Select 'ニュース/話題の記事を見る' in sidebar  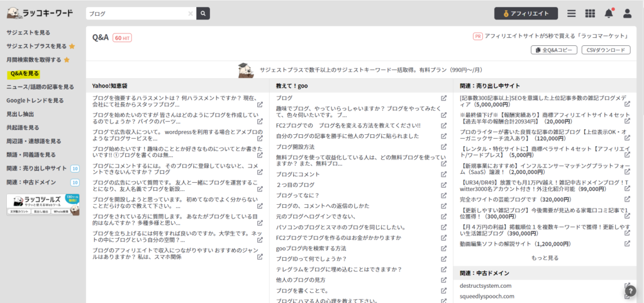click(x=40, y=87)
